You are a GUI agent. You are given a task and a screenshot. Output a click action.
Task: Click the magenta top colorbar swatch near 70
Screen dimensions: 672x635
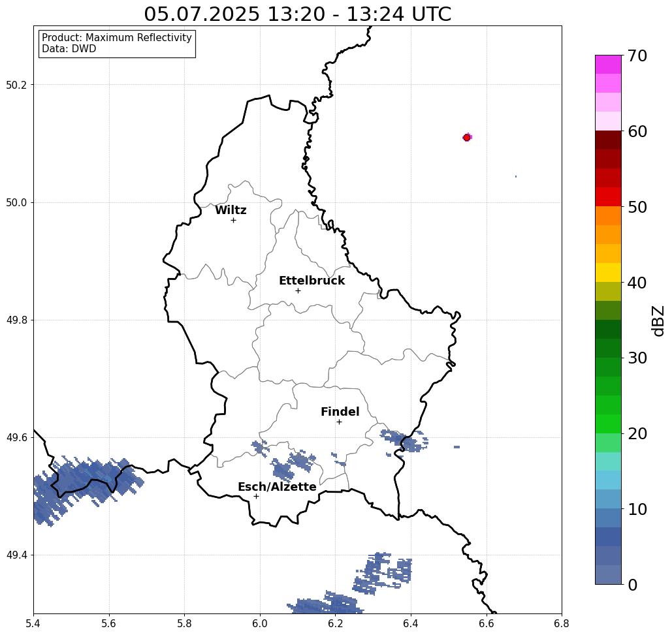coord(608,65)
